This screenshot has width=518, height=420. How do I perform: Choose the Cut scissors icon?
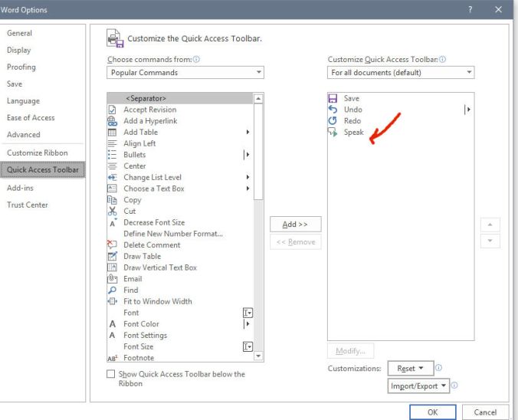tap(113, 212)
